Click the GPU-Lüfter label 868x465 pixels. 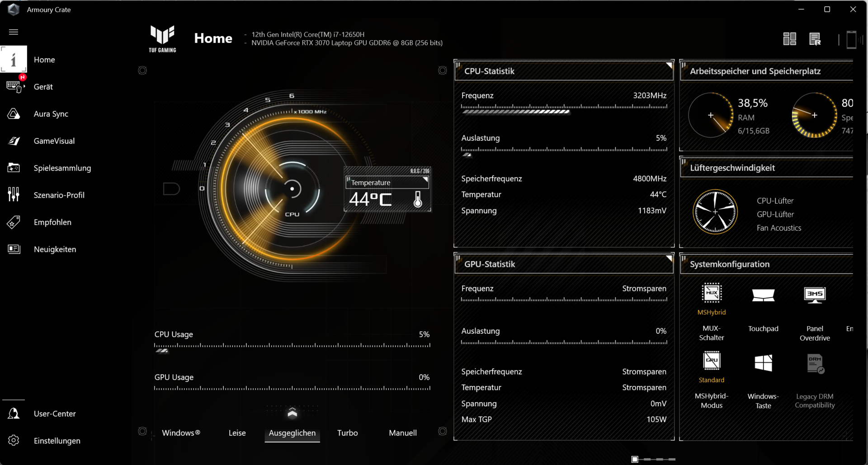[x=775, y=214]
